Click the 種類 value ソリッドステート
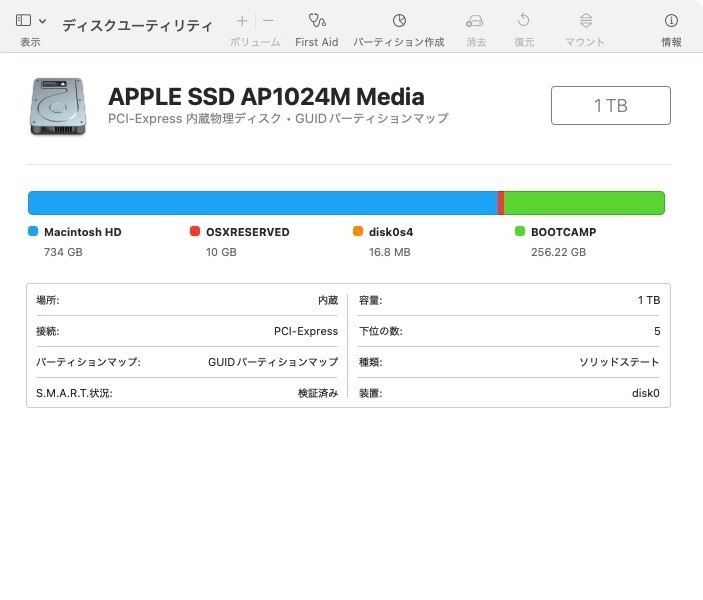703x600 pixels. pyautogui.click(x=619, y=362)
